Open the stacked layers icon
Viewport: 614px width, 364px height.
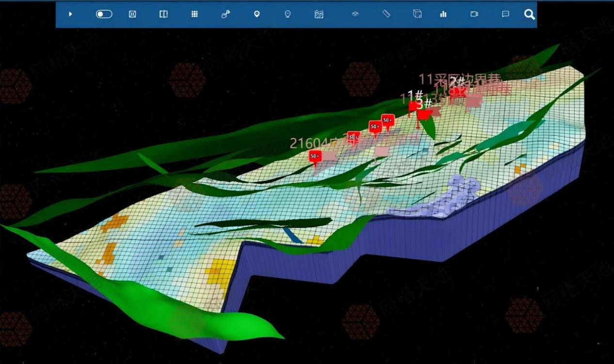pos(355,14)
